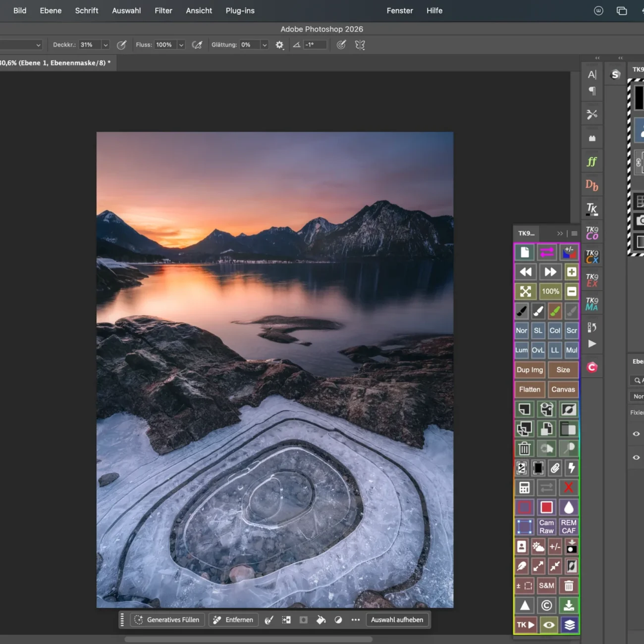This screenshot has width=644, height=644.
Task: Click the trash icon beside the S&M button
Action: [569, 586]
